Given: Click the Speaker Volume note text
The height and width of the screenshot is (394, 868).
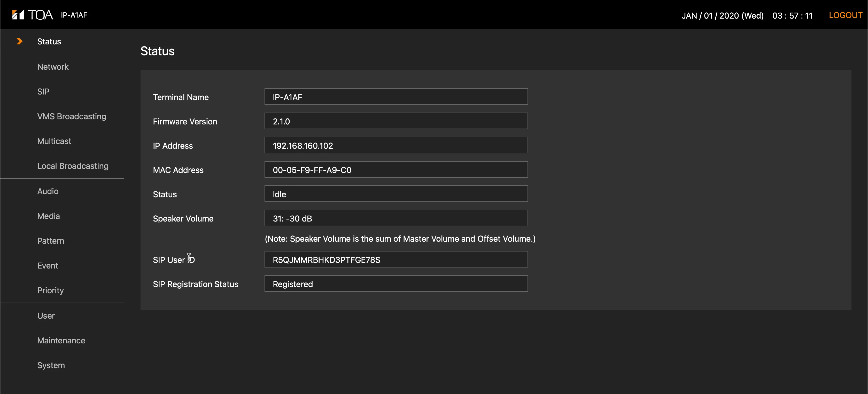Looking at the screenshot, I should 400,239.
